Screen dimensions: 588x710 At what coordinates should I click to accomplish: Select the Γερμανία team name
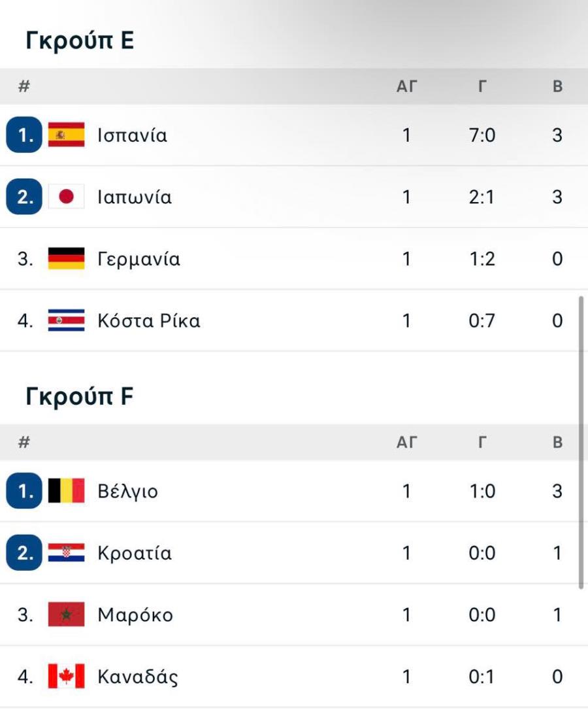[x=139, y=259]
